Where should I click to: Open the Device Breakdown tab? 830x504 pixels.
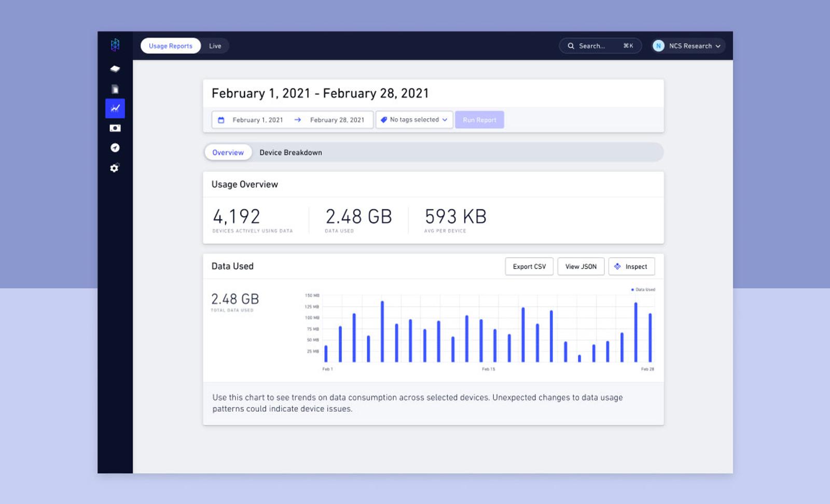click(x=290, y=152)
